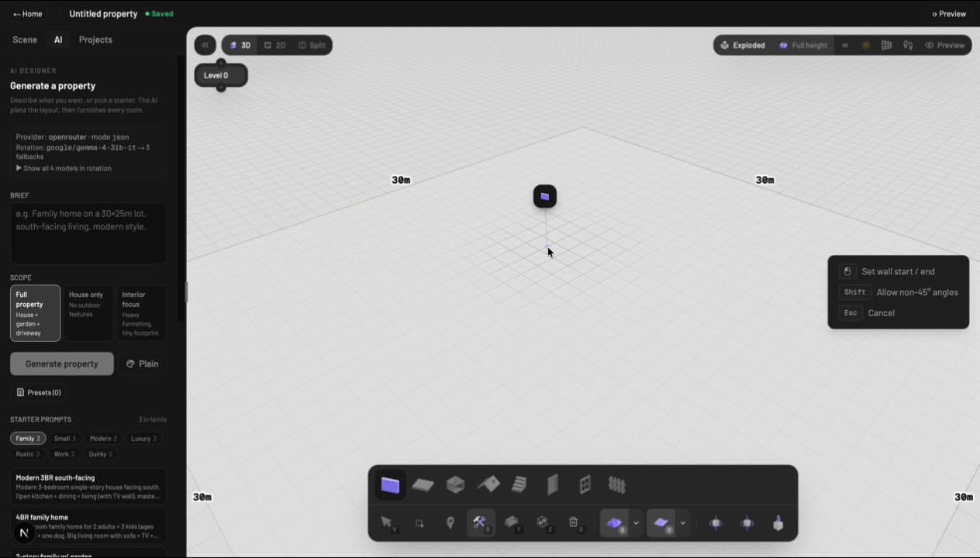Toggle Full height display
980x558 pixels.
[x=802, y=45]
